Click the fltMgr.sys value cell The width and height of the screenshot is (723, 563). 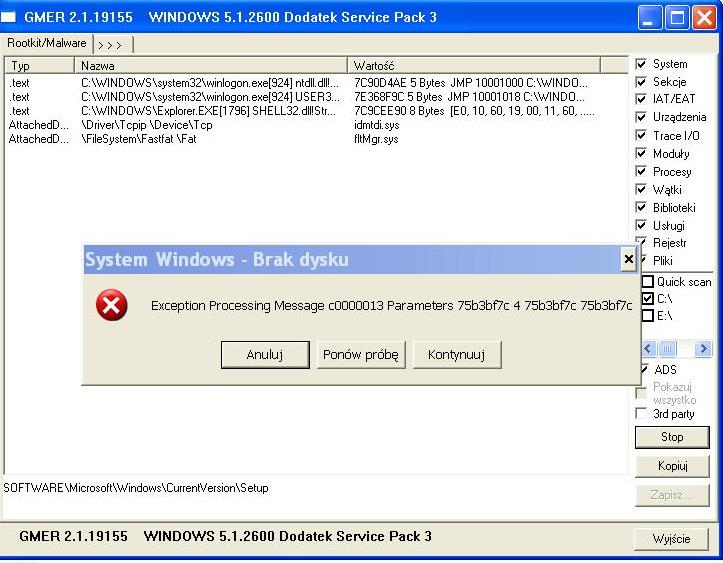(376, 139)
